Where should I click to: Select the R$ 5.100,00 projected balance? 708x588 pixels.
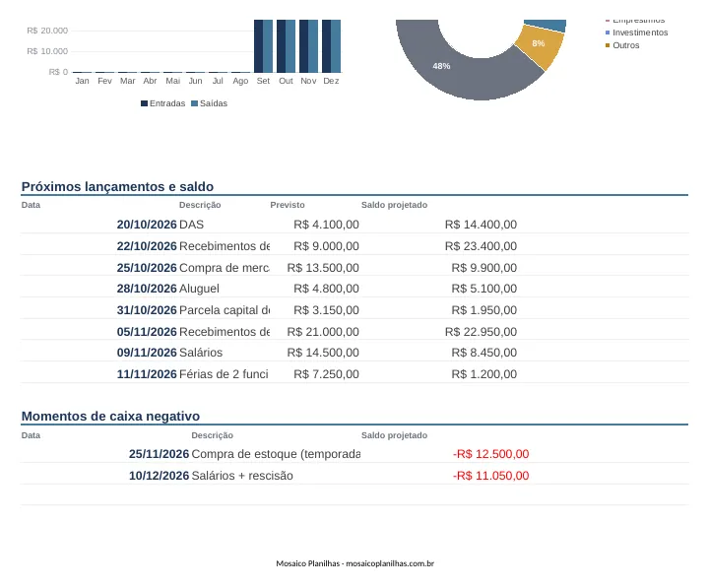tap(484, 289)
